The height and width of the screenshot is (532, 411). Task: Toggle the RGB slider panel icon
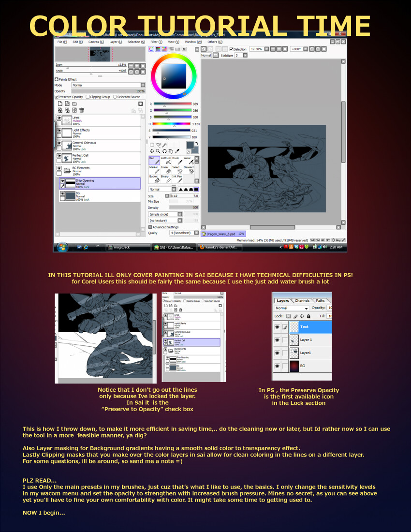[x=158, y=49]
